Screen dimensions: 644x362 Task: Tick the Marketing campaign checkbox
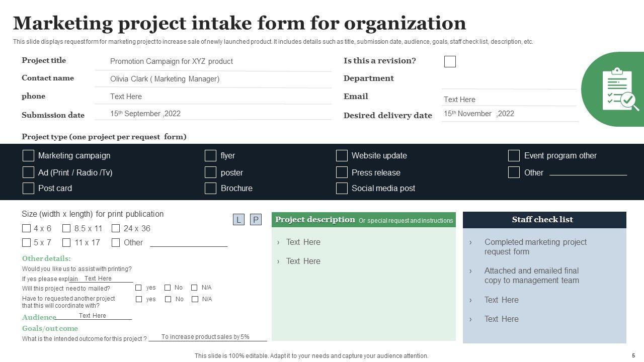click(29, 156)
